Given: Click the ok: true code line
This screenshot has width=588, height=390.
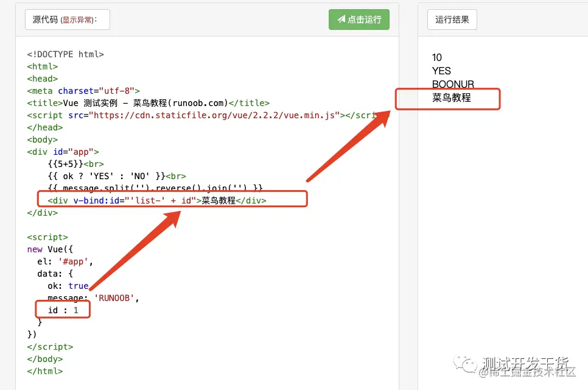Looking at the screenshot, I should [x=68, y=286].
